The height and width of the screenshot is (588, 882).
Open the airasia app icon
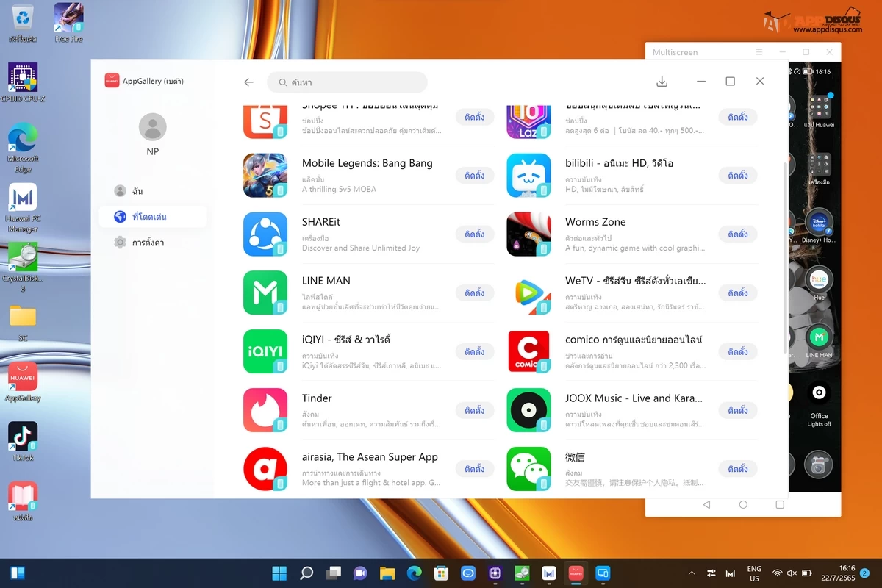[x=265, y=469]
